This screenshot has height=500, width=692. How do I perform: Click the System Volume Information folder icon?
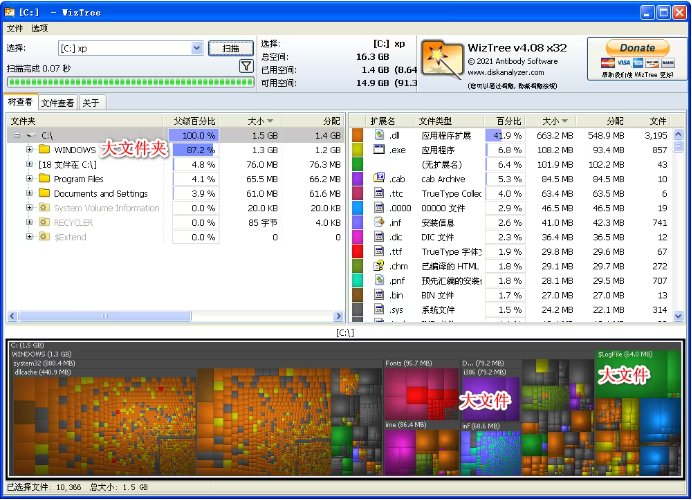point(44,207)
